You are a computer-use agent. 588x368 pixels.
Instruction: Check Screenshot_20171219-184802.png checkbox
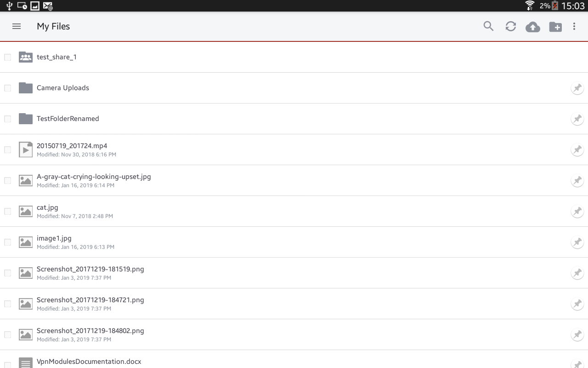coord(8,334)
